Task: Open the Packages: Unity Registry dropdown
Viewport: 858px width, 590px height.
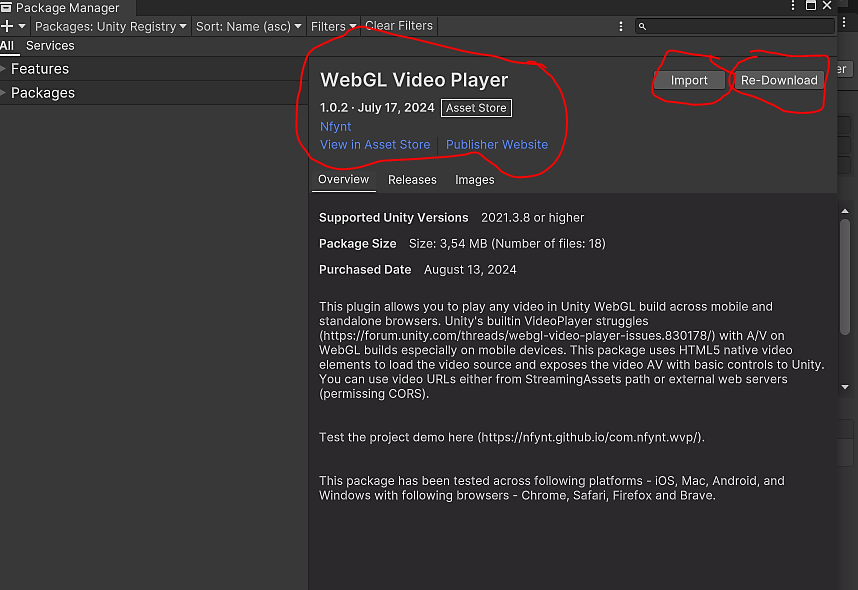Action: [x=111, y=26]
